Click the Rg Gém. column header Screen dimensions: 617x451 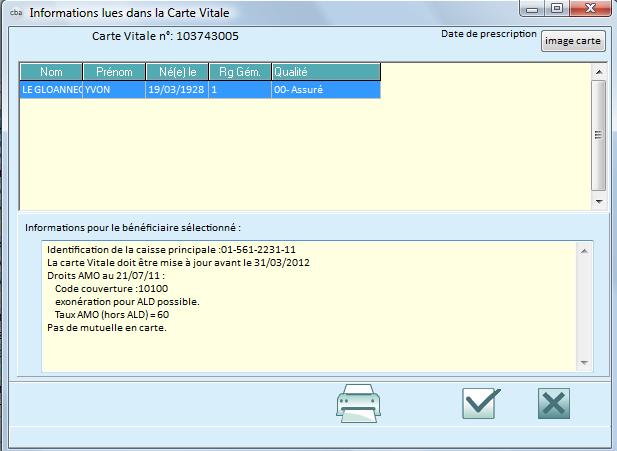tap(240, 72)
